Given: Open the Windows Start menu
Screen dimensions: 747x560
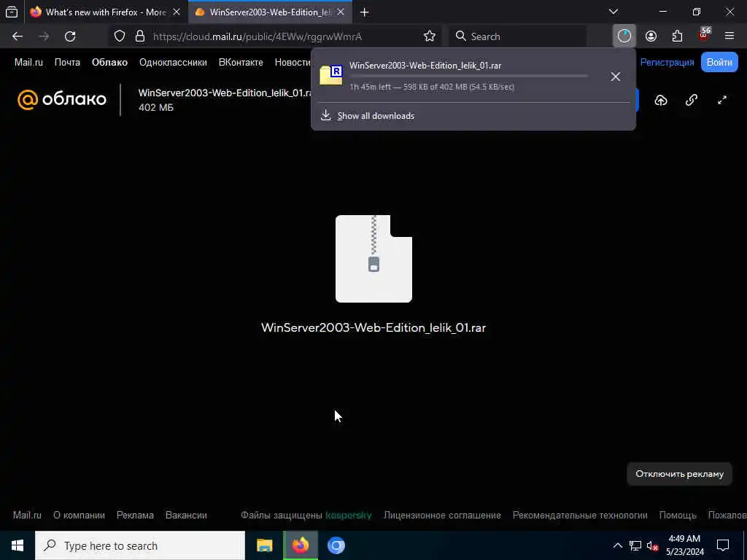Looking at the screenshot, I should coord(18,545).
